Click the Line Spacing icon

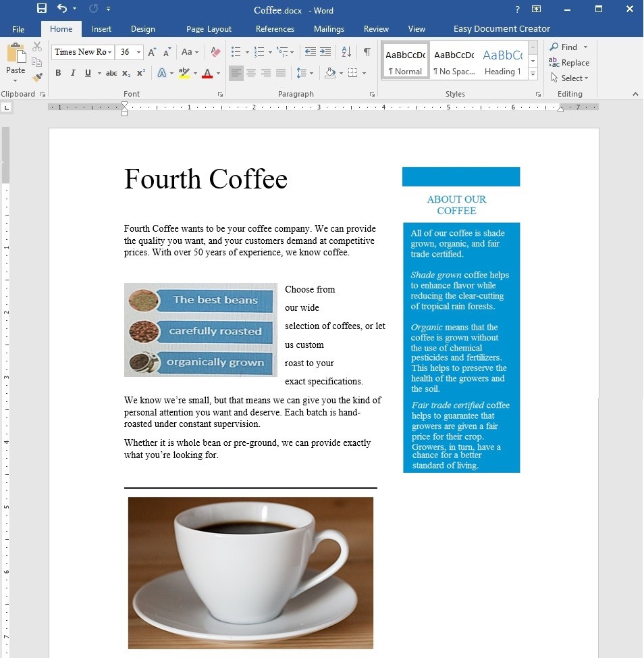(x=302, y=73)
